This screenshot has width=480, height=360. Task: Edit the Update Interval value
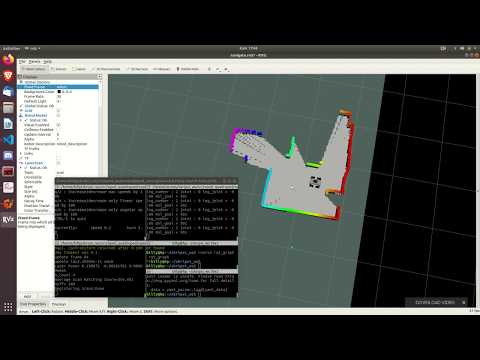tap(59, 134)
